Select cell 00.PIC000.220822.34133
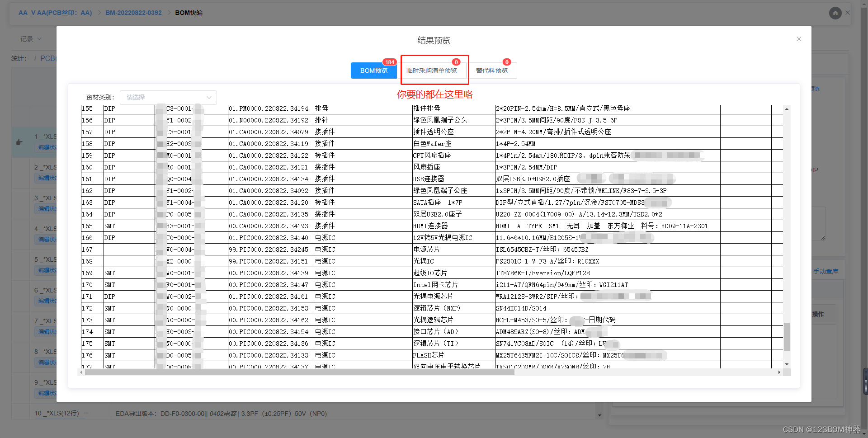This screenshot has height=438, width=868. (x=271, y=355)
